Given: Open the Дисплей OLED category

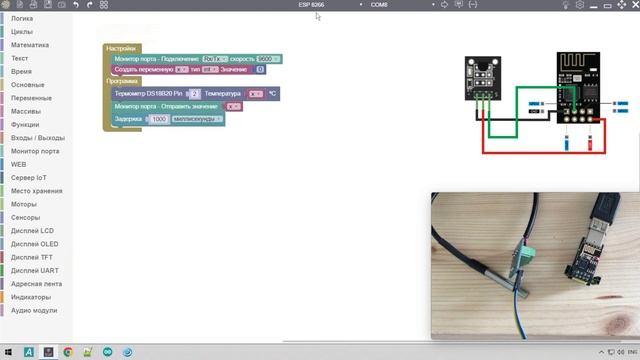Looking at the screenshot, I should [x=34, y=244].
